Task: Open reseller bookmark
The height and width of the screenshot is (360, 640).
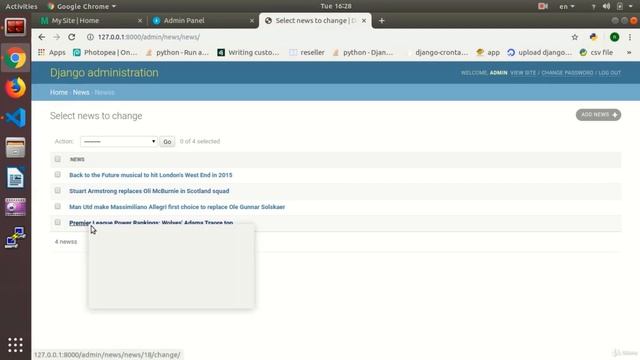Action: tap(307, 52)
